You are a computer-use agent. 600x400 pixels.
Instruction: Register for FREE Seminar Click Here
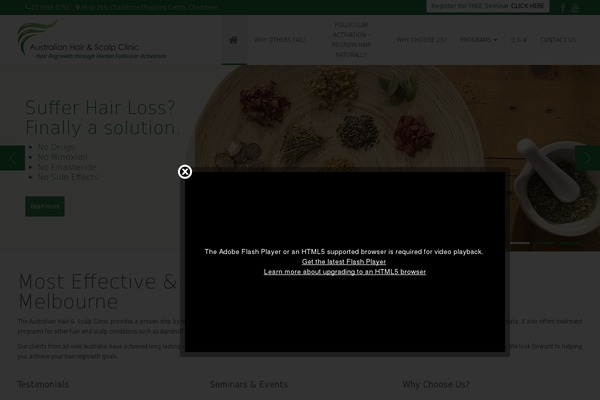[488, 6]
